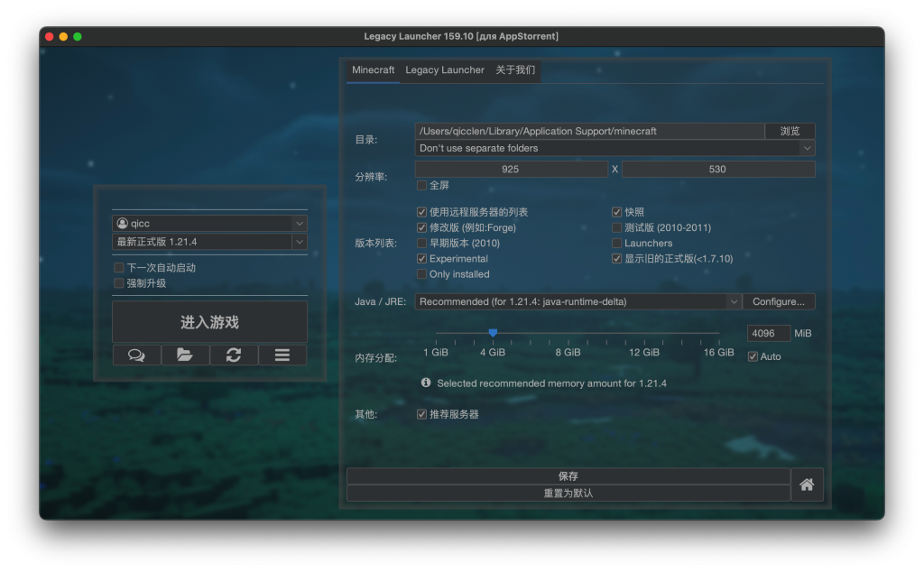Set memory slider to 8 GiB mark

pyautogui.click(x=568, y=334)
